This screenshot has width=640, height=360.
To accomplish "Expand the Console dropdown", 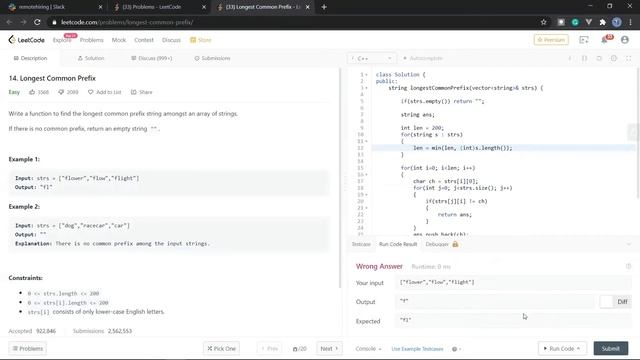I will 368,349.
